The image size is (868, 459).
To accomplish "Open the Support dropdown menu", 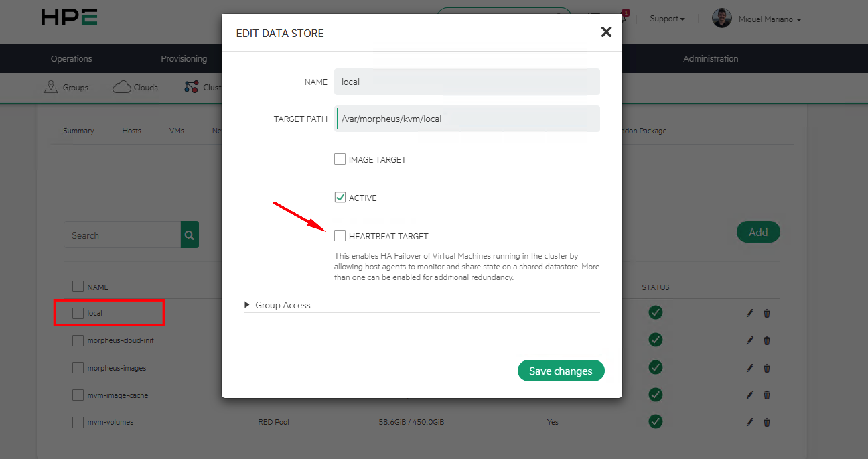I will click(x=667, y=19).
